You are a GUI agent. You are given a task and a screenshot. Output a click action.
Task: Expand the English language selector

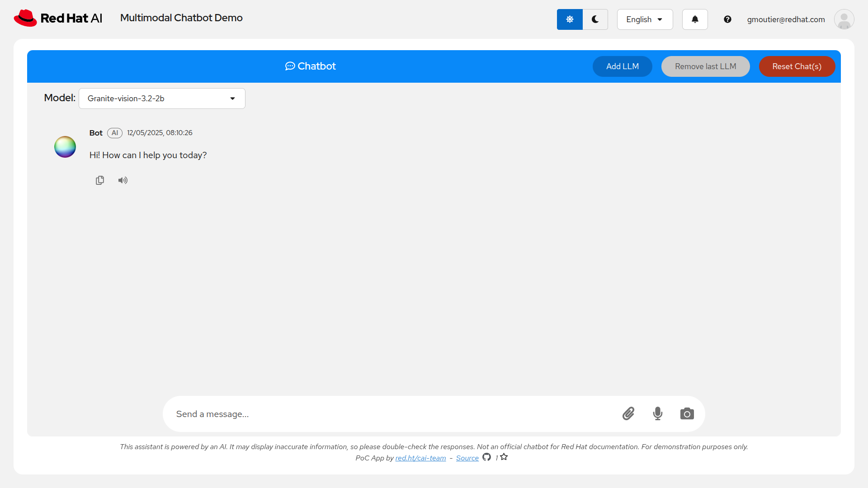[x=644, y=19]
